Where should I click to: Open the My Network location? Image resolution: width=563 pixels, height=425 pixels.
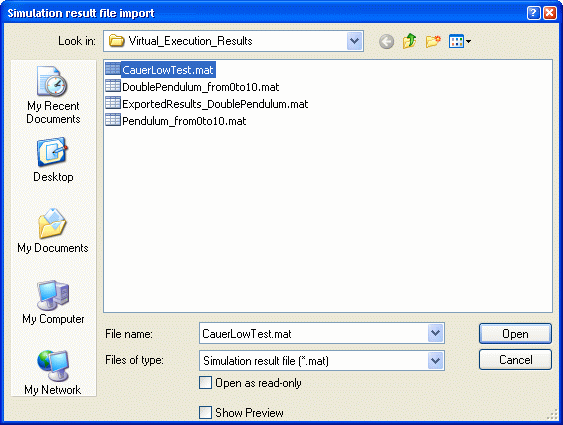click(x=53, y=373)
